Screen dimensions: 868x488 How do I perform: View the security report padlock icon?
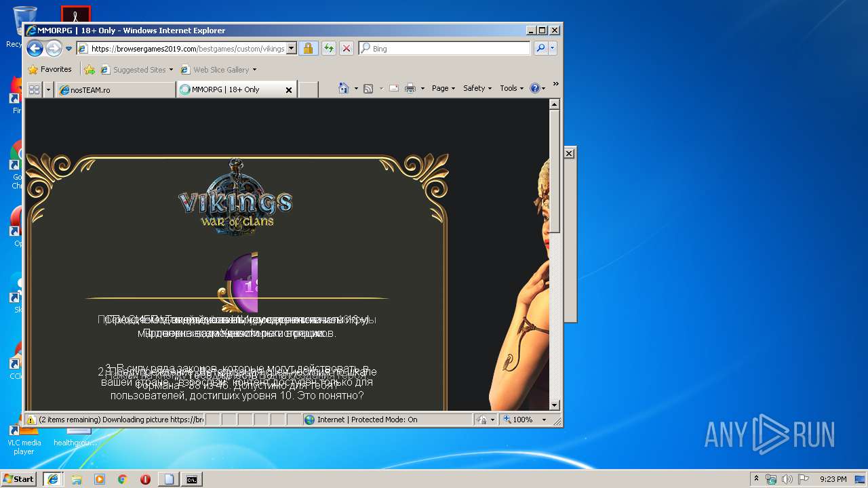tap(308, 49)
